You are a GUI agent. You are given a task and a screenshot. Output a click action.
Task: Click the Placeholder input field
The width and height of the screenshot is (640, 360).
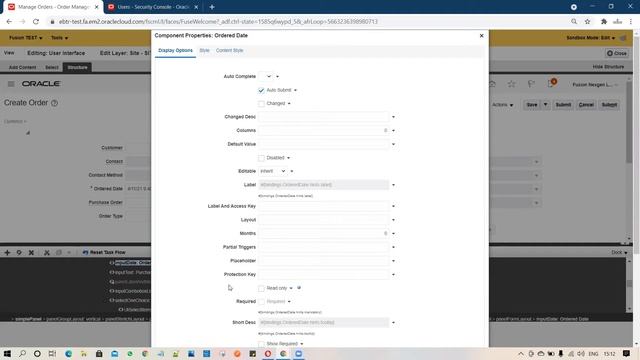click(x=324, y=261)
